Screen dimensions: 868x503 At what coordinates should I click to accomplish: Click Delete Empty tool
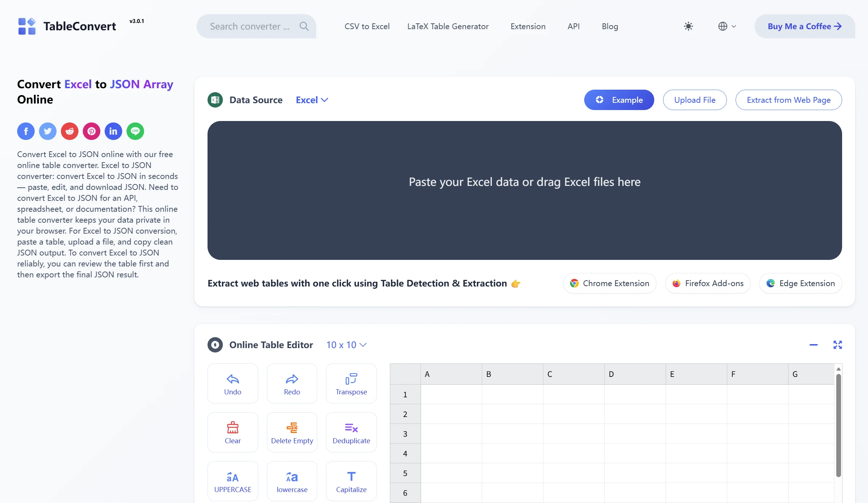(x=292, y=432)
